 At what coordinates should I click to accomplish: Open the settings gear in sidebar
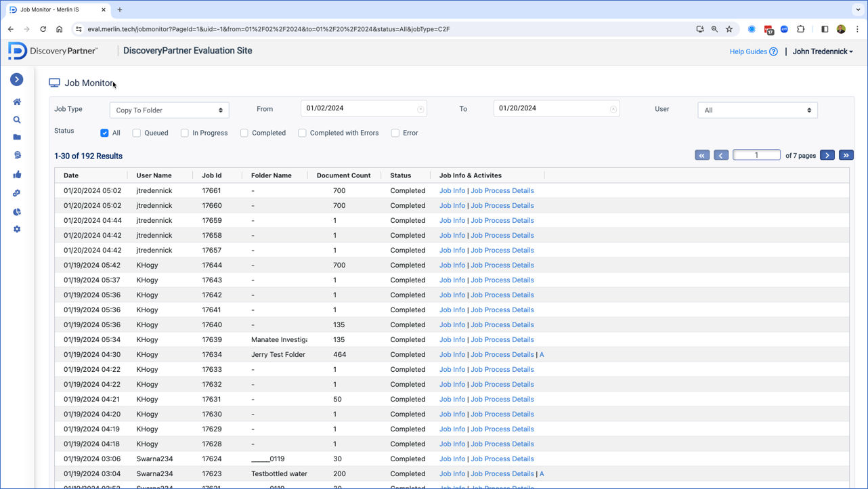click(x=17, y=230)
